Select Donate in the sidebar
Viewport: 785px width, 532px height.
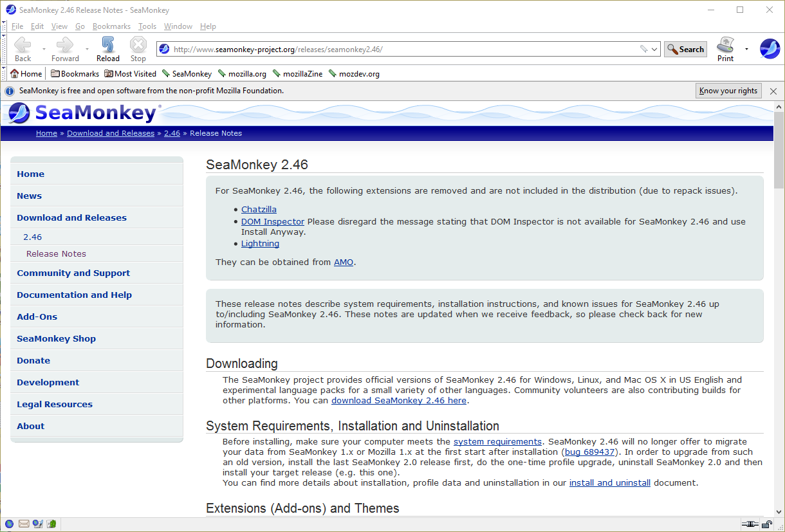pos(97,361)
